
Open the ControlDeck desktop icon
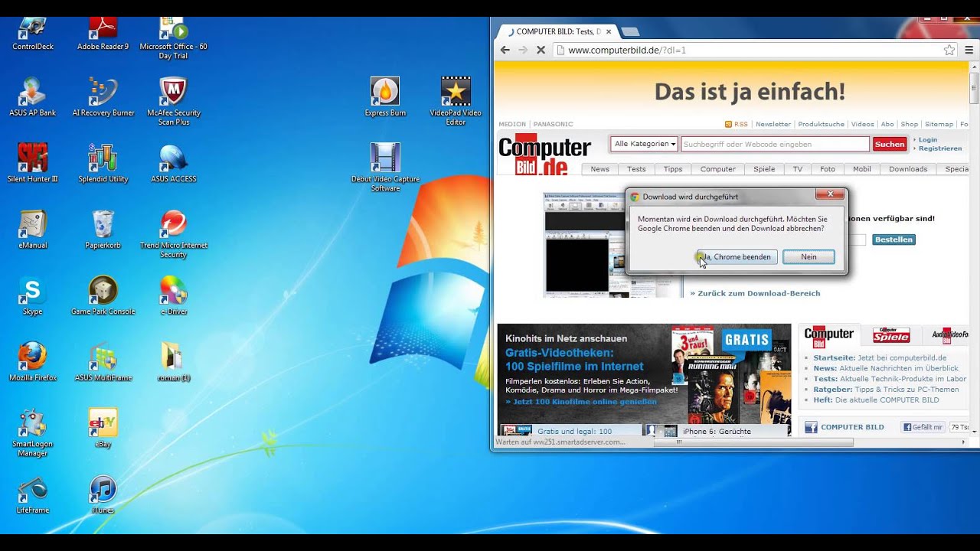pos(33,34)
